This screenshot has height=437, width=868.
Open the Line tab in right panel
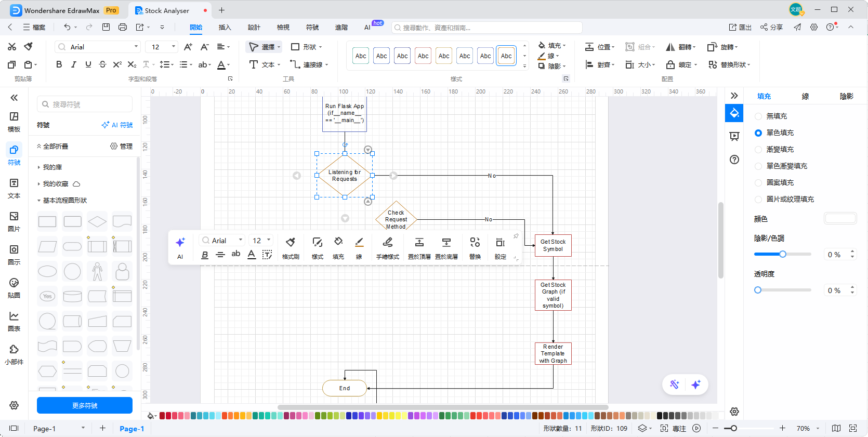click(805, 96)
